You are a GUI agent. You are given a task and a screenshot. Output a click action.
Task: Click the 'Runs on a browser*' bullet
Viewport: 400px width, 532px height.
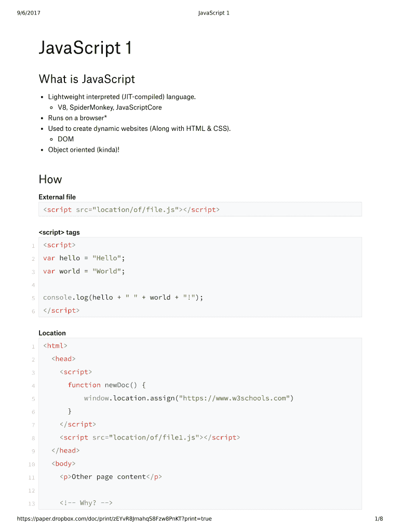tap(77, 118)
